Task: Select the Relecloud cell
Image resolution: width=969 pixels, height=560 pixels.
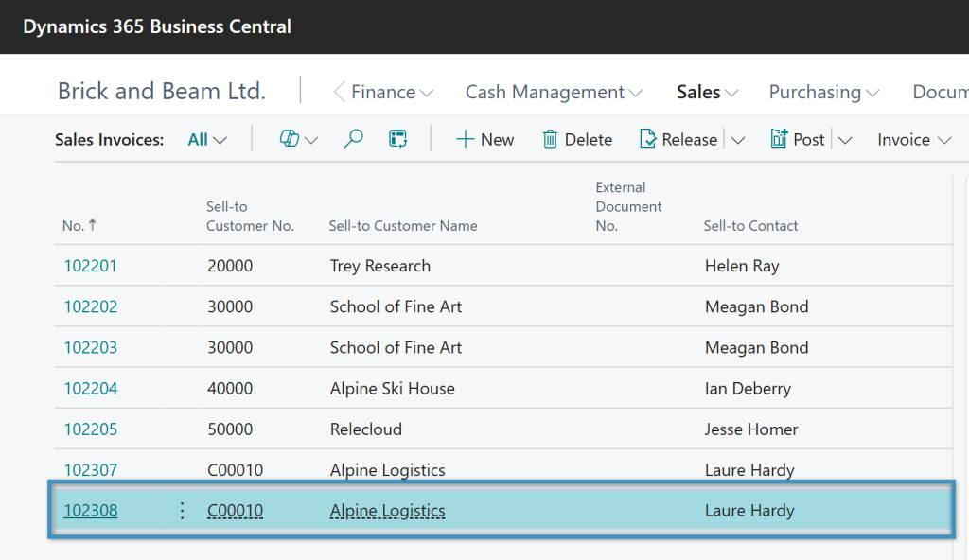Action: [x=366, y=429]
